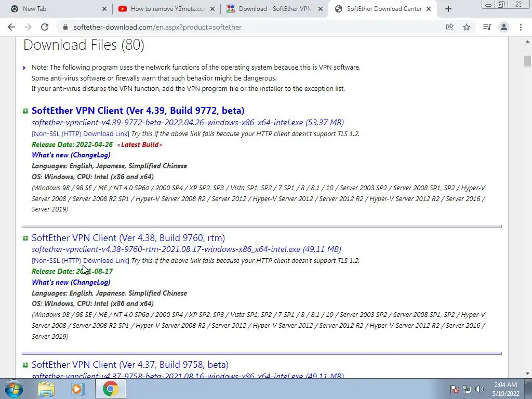The width and height of the screenshot is (532, 399).
Task: Select the SoftEther Download Center tab
Action: (382, 9)
